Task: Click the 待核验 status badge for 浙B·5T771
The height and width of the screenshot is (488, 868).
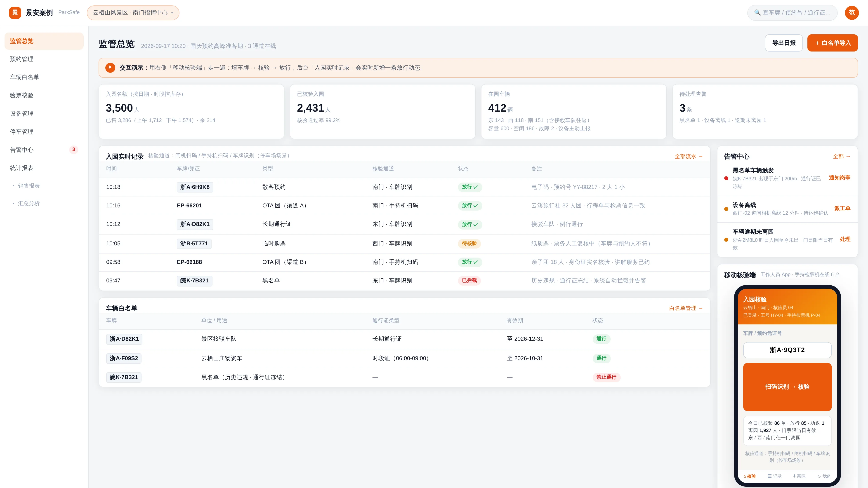Action: [469, 244]
